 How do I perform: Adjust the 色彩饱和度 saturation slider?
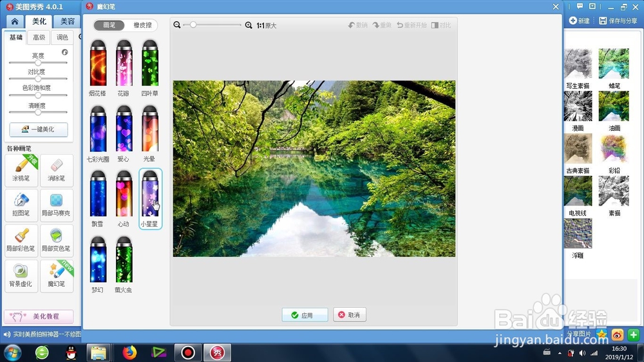tap(38, 95)
